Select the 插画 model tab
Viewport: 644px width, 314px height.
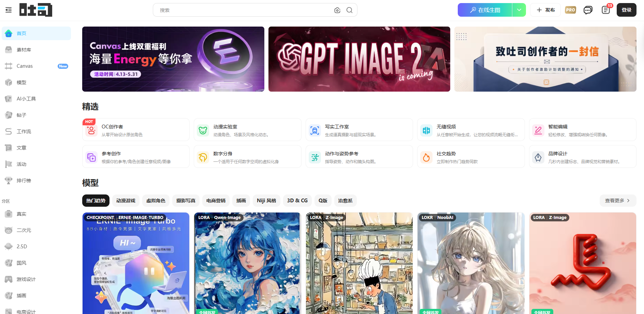coord(241,201)
